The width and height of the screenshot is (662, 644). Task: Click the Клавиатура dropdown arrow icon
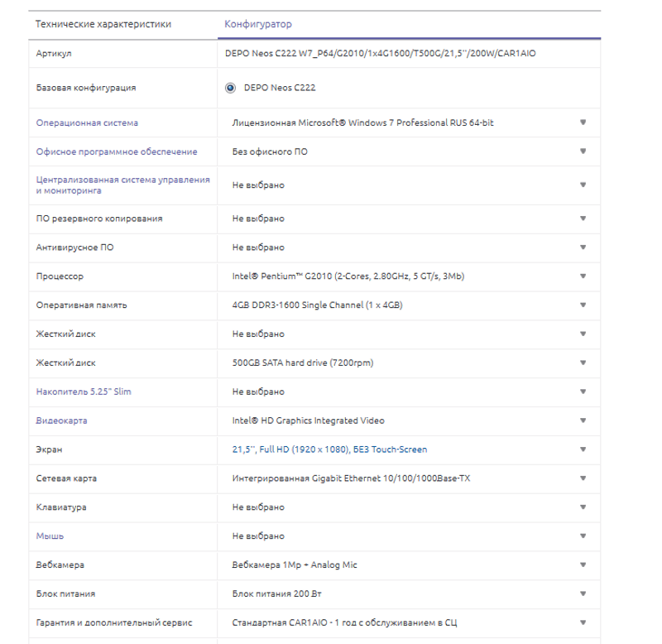pos(583,507)
